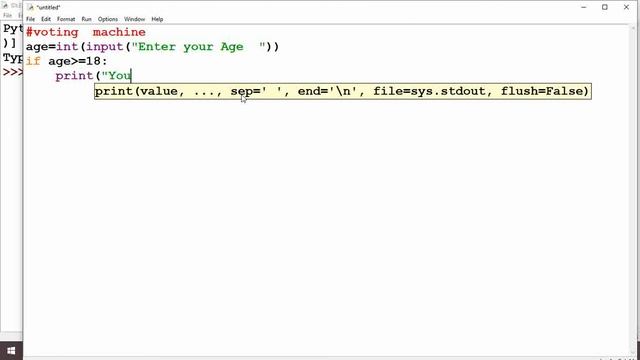Open the Window menu
Image resolution: width=640 pixels, height=360 pixels.
point(134,19)
